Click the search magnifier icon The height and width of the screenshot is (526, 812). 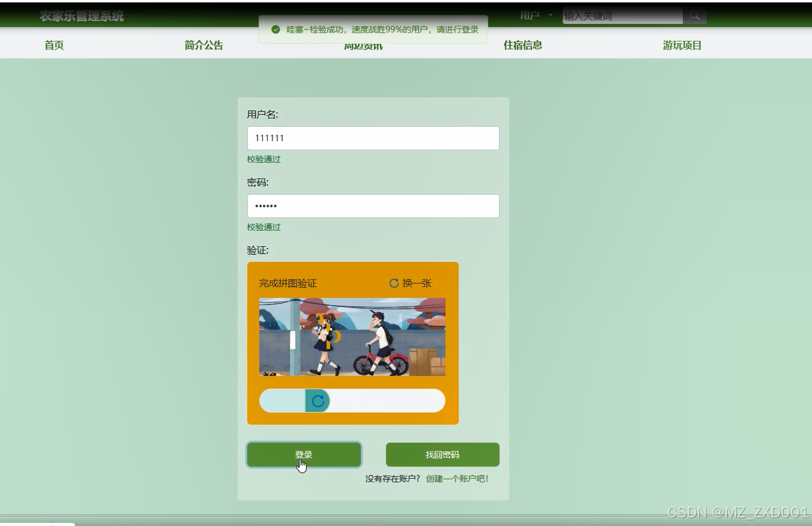coord(694,16)
